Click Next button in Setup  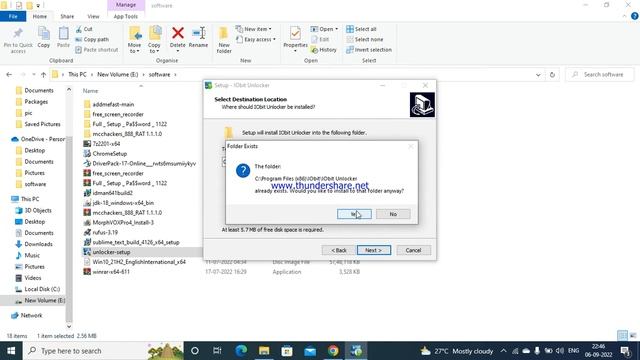pyautogui.click(x=374, y=250)
